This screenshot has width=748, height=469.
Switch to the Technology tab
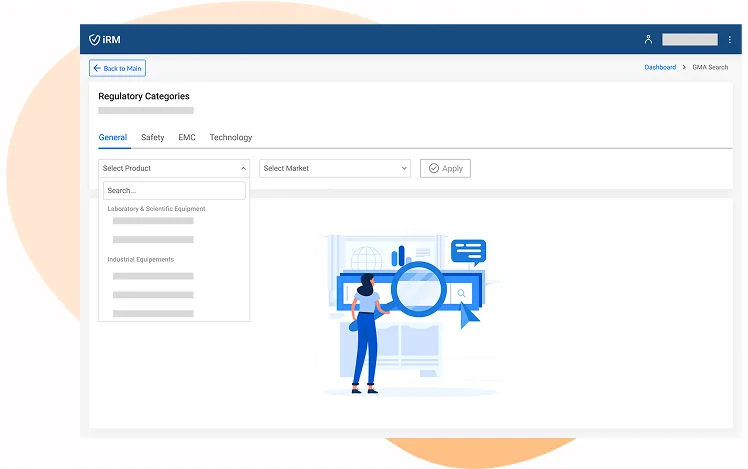231,137
